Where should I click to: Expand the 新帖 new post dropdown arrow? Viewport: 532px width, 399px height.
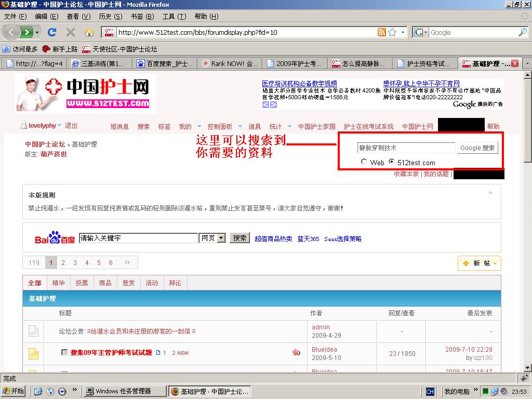[x=495, y=263]
